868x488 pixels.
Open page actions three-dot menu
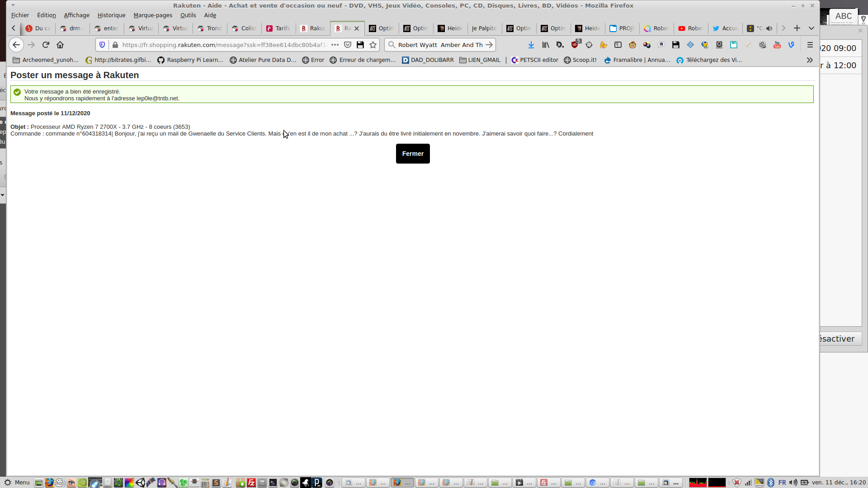(335, 45)
